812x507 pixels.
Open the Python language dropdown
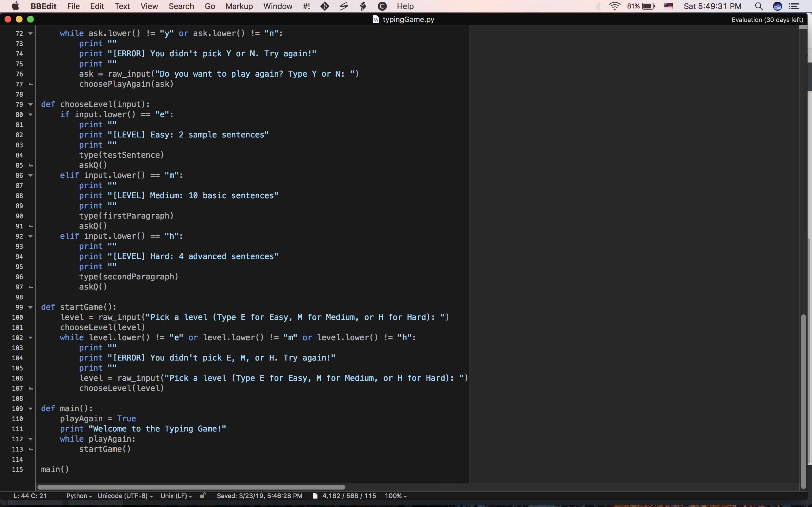(x=79, y=496)
